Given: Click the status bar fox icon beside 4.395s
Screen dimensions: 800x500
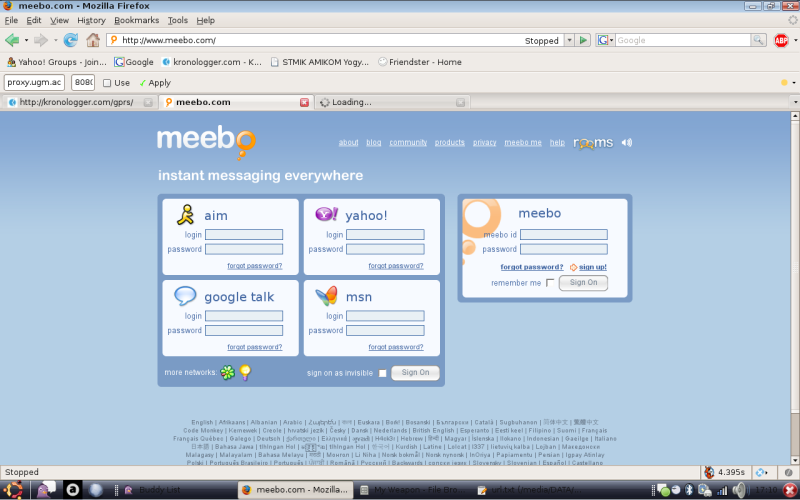Looking at the screenshot, I should (709, 472).
